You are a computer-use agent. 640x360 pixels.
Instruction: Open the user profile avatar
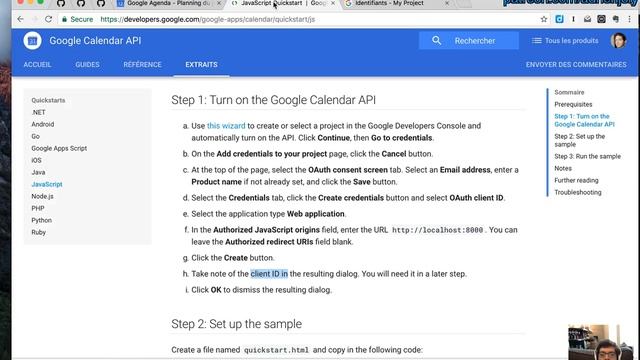[x=618, y=40]
